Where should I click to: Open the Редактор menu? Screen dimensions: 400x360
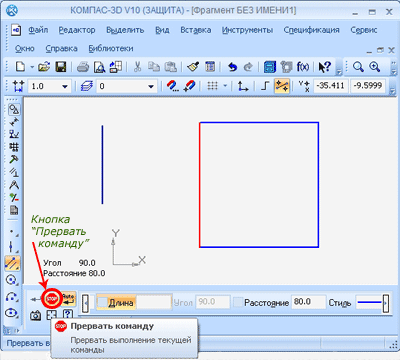[77, 30]
